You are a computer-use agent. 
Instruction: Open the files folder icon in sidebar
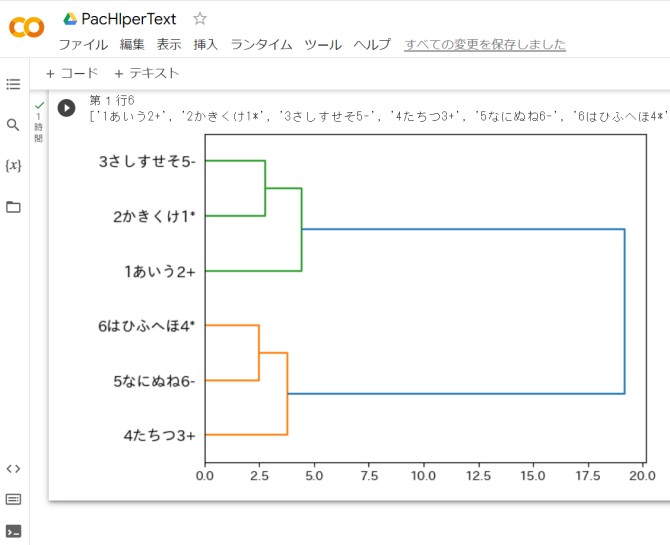13,207
